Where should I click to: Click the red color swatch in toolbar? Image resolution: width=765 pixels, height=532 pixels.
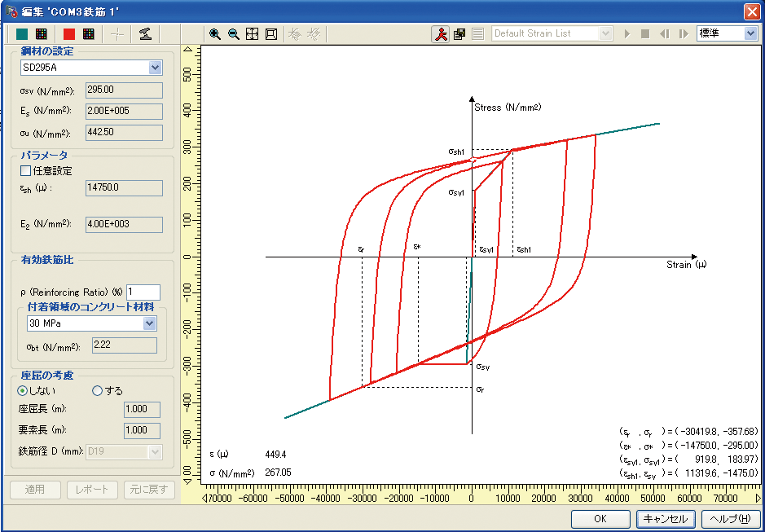pyautogui.click(x=69, y=34)
